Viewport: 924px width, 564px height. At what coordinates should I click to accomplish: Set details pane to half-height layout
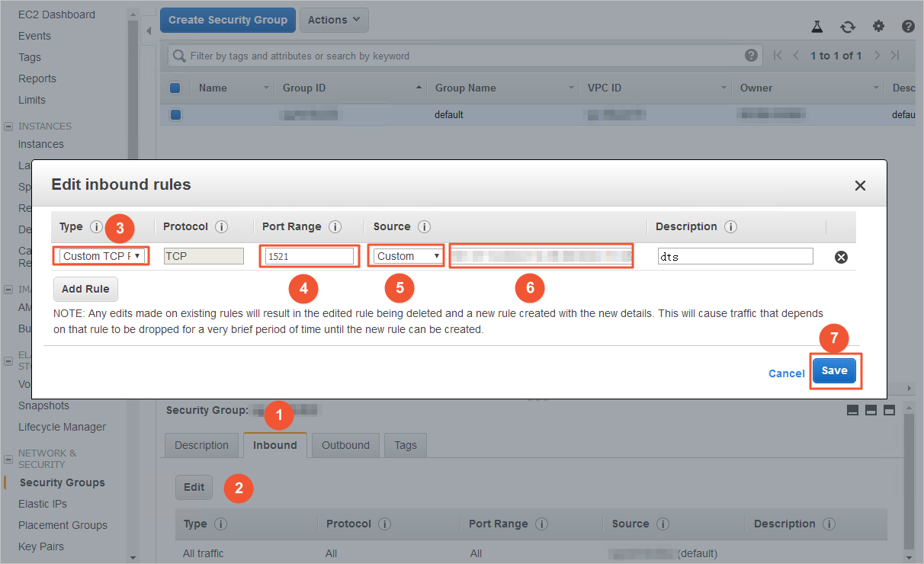click(871, 410)
